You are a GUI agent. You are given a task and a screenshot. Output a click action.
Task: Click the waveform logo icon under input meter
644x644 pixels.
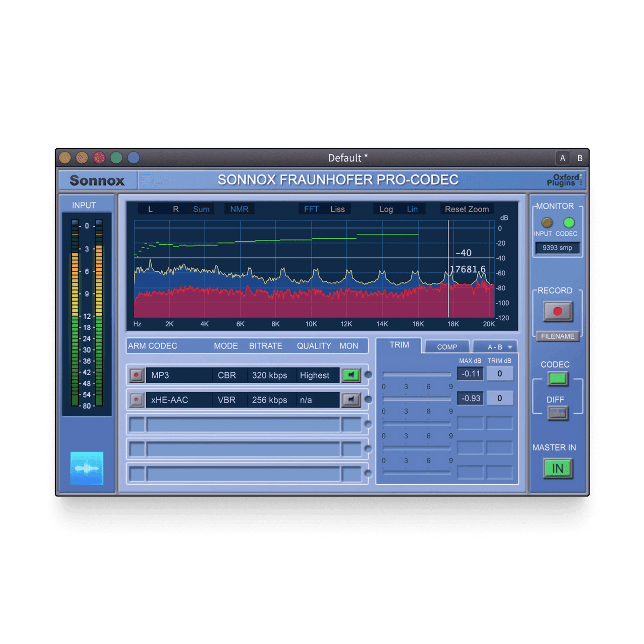click(x=87, y=468)
